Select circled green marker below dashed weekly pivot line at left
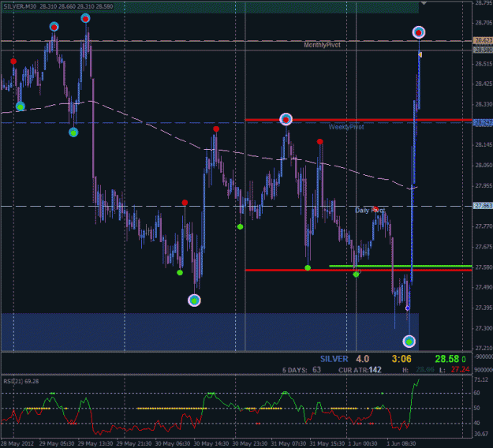The image size is (493, 448). coord(73,133)
